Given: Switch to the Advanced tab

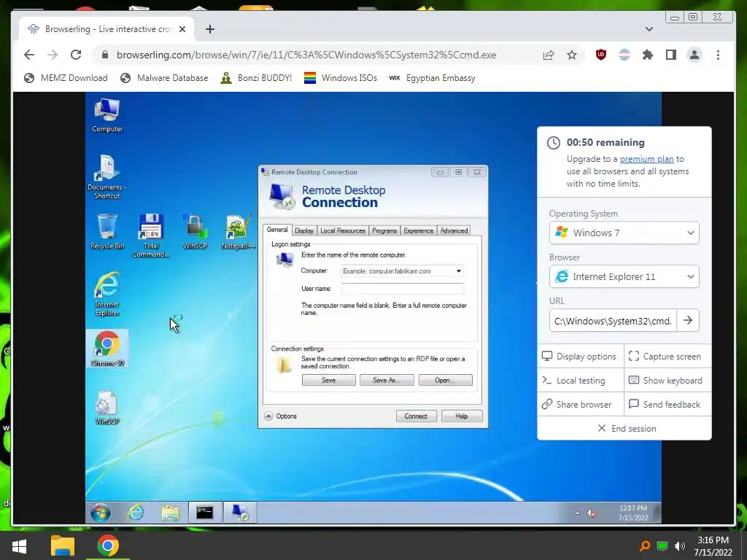Looking at the screenshot, I should (x=454, y=230).
